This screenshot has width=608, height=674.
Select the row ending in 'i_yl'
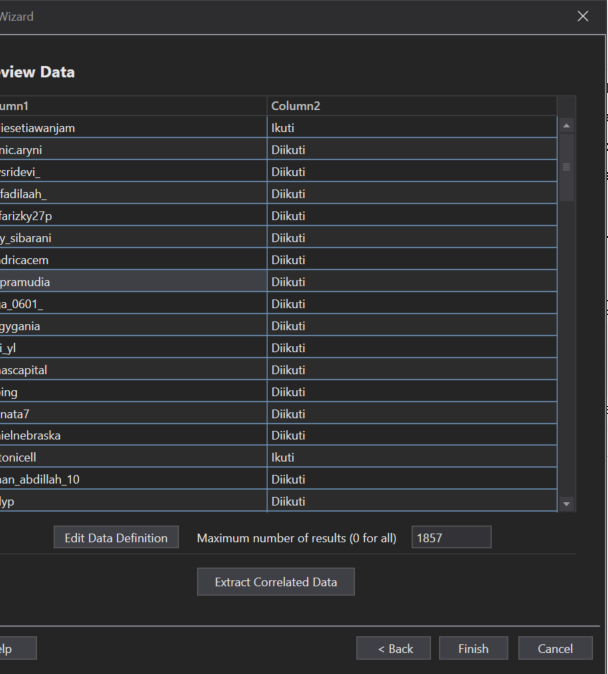pos(279,347)
